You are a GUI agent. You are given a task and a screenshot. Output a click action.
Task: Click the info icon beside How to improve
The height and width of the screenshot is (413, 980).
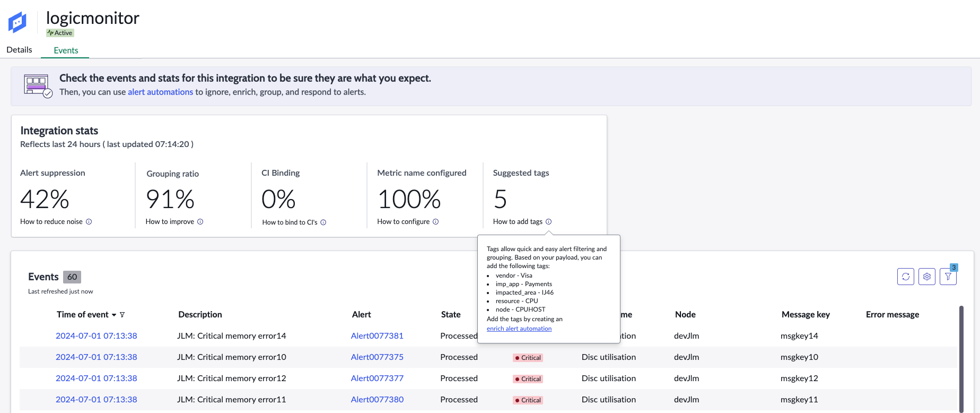[200, 222]
